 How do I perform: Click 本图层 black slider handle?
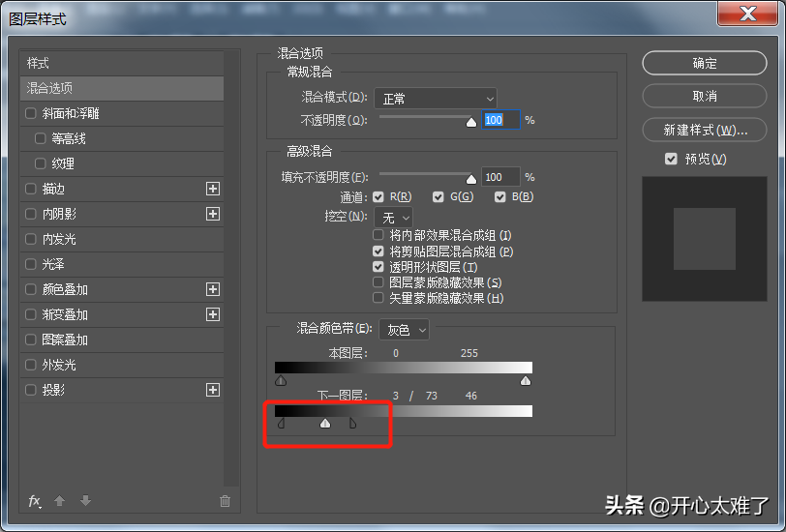click(281, 381)
